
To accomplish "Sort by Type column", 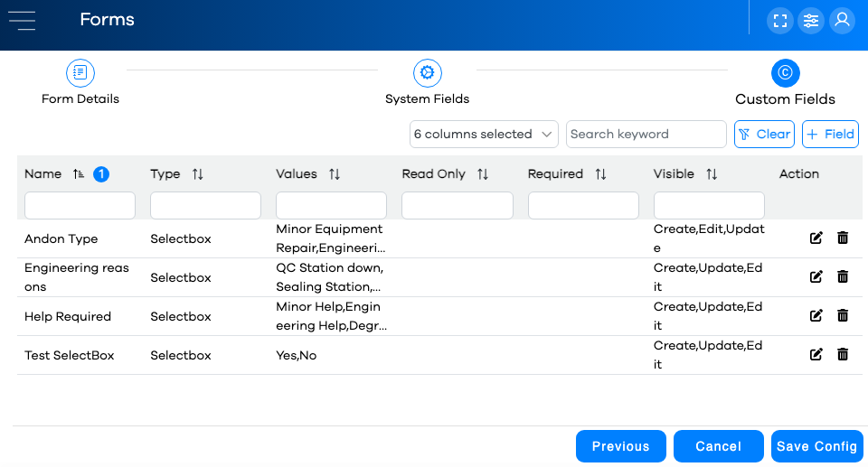I will 198,174.
